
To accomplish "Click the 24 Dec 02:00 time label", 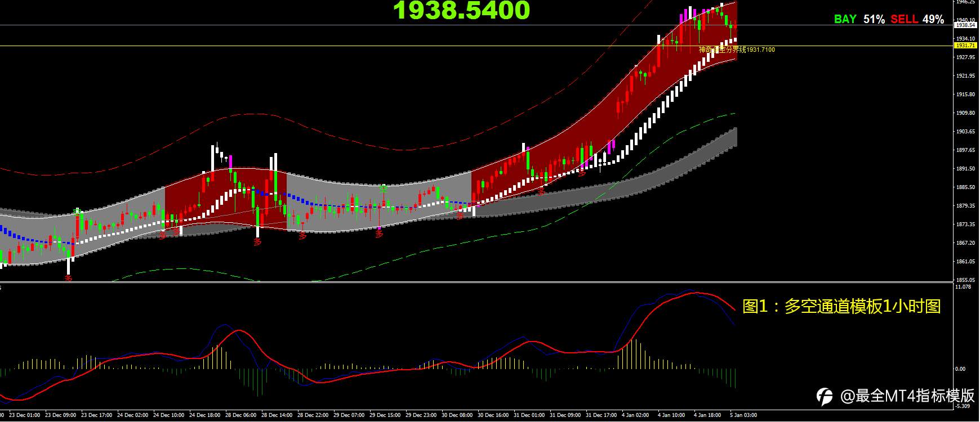I will (x=133, y=415).
